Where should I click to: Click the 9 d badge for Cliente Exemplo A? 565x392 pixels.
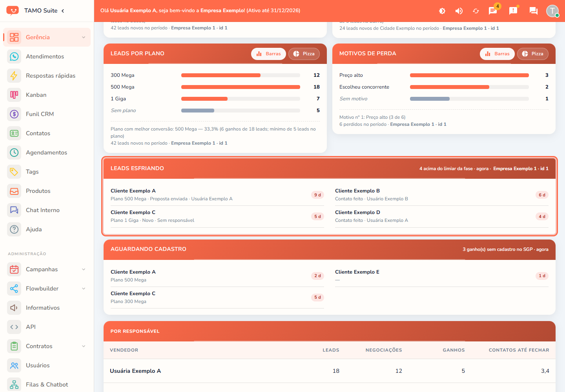[x=317, y=195]
